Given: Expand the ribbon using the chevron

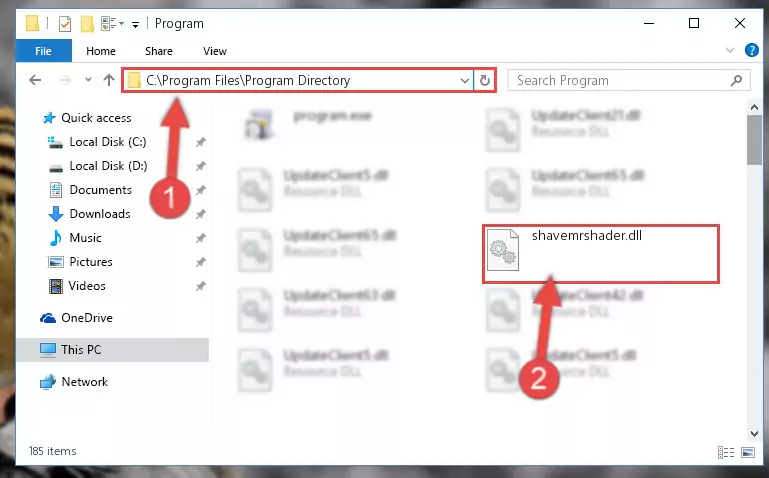Looking at the screenshot, I should (730, 50).
